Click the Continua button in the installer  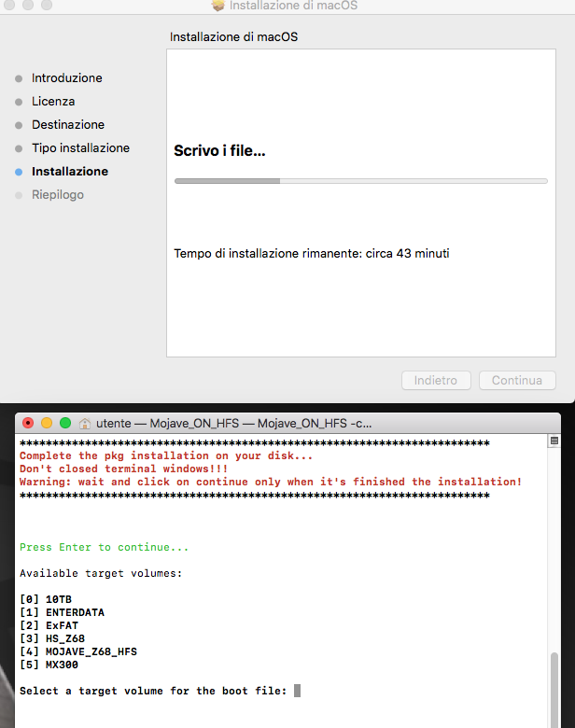pos(517,380)
